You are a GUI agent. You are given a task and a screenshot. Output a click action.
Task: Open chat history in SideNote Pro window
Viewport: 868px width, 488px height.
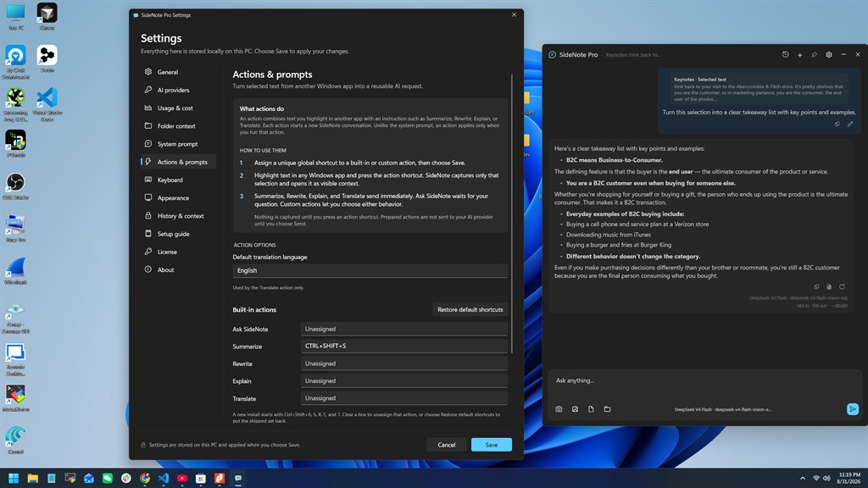click(x=785, y=55)
